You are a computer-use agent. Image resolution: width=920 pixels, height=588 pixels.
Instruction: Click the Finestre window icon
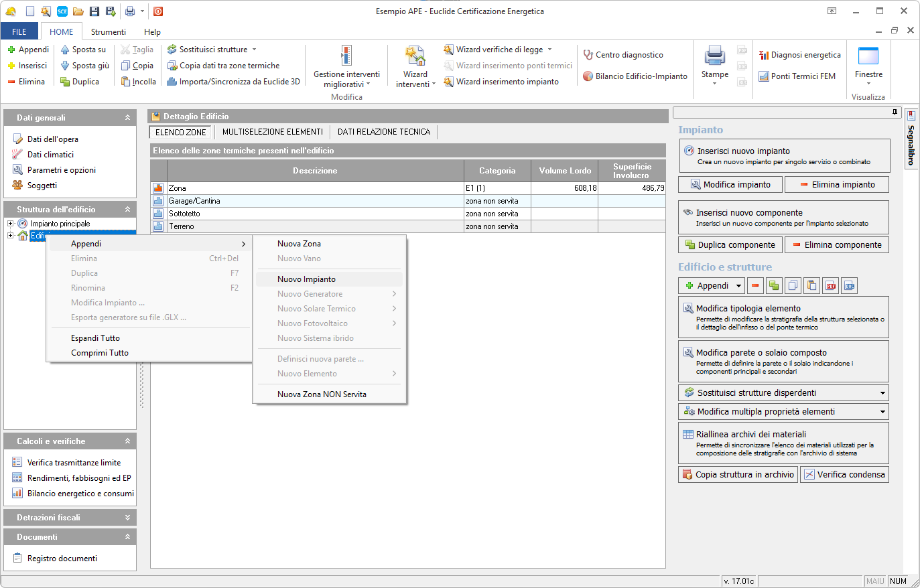pyautogui.click(x=868, y=56)
